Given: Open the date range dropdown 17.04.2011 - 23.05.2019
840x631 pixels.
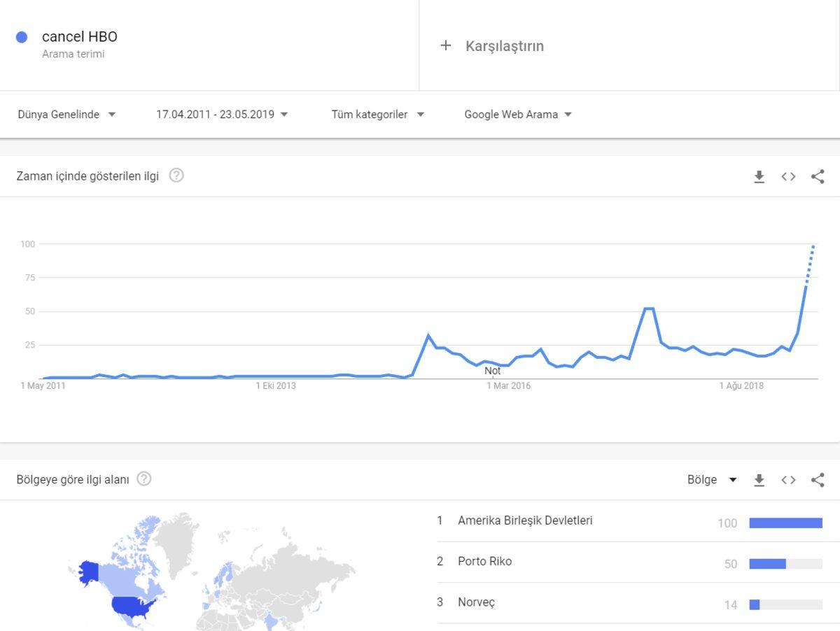Looking at the screenshot, I should (222, 115).
